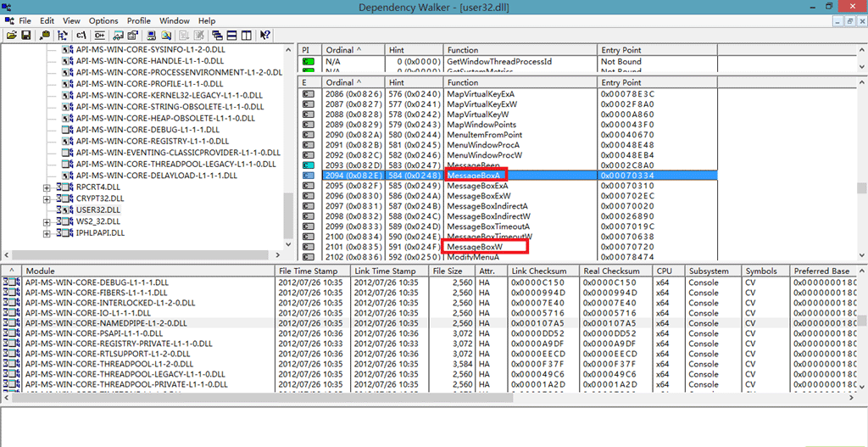This screenshot has width=868, height=447.
Task: Click the Open file toolbar icon
Action: 12,36
